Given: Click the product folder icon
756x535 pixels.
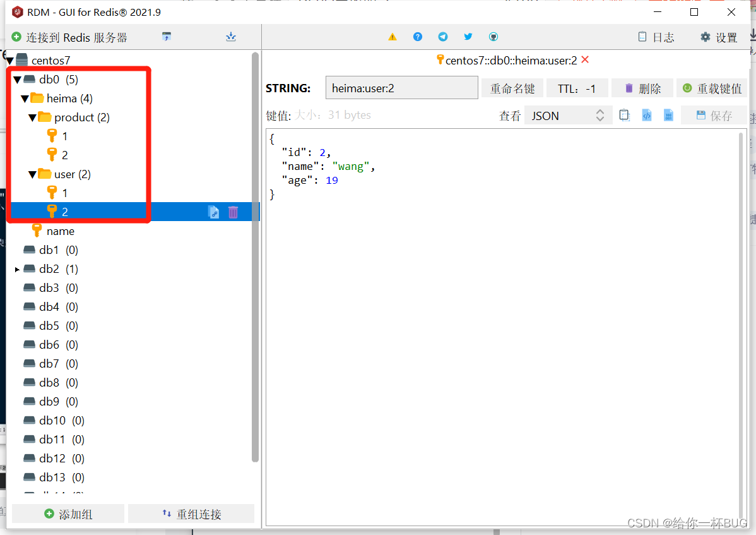Looking at the screenshot, I should pos(45,117).
